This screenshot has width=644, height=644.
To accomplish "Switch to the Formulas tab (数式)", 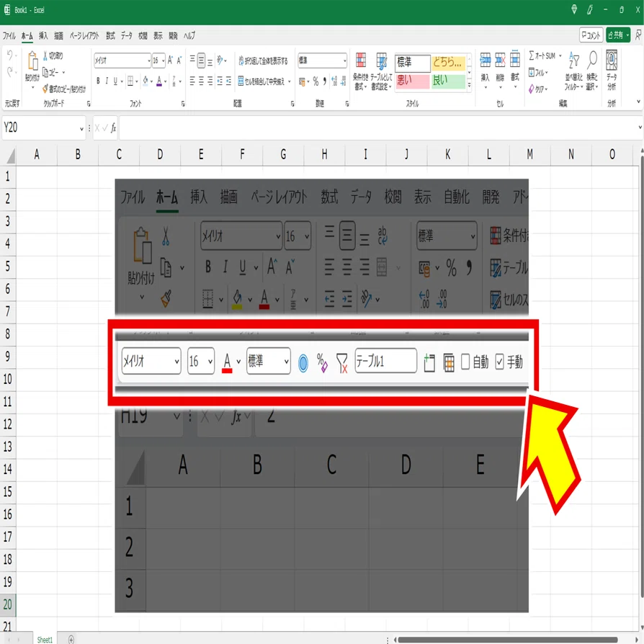I will [110, 36].
